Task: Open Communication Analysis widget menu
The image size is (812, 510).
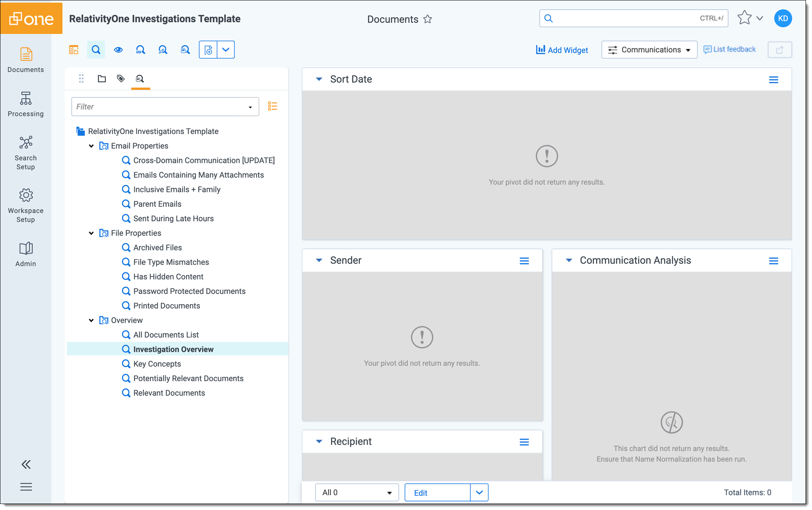Action: point(773,261)
